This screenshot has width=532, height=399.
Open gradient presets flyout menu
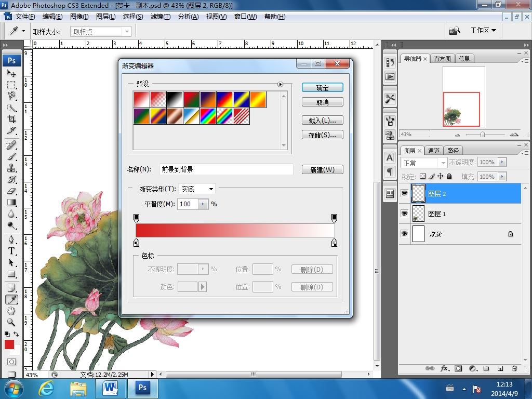pos(280,85)
